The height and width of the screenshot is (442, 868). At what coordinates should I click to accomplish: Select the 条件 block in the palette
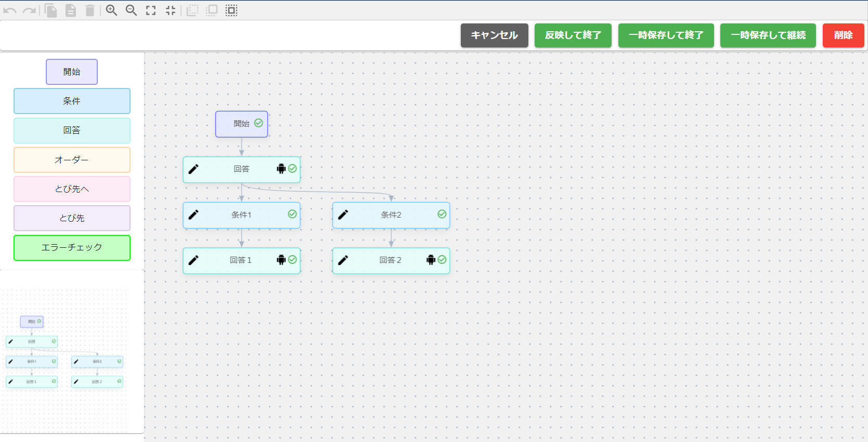coord(72,101)
